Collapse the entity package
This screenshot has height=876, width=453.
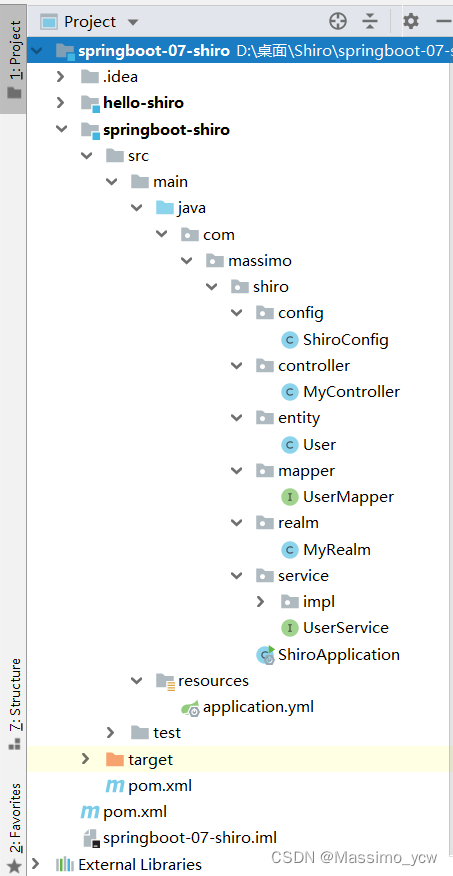(x=237, y=418)
